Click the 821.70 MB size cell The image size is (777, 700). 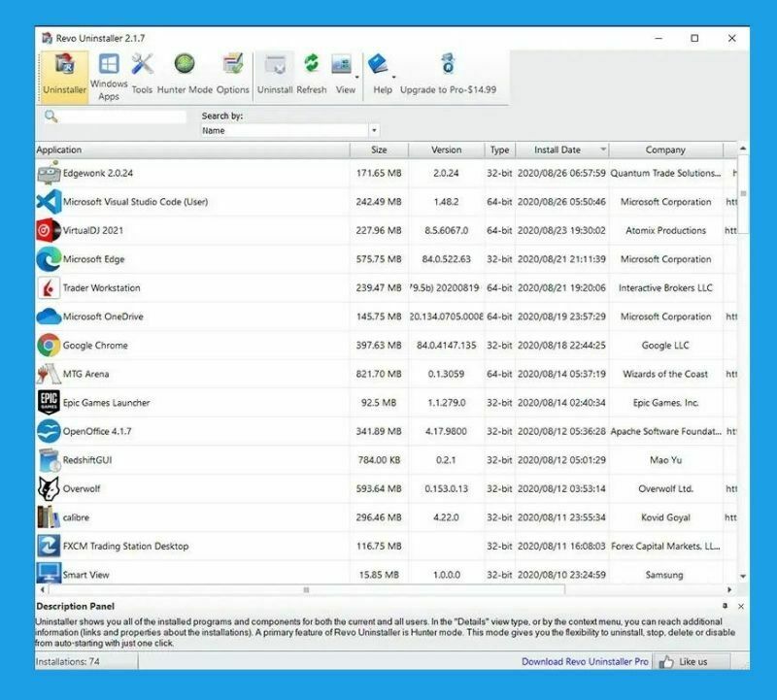point(379,374)
